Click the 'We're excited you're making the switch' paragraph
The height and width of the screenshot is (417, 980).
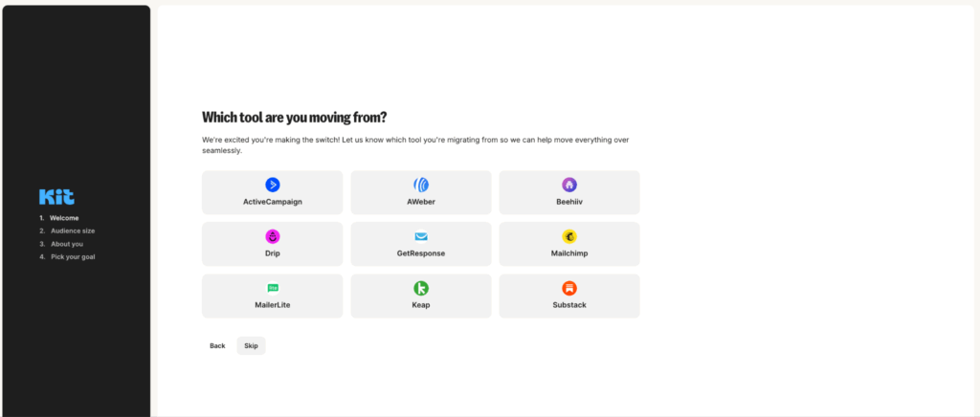pos(415,144)
